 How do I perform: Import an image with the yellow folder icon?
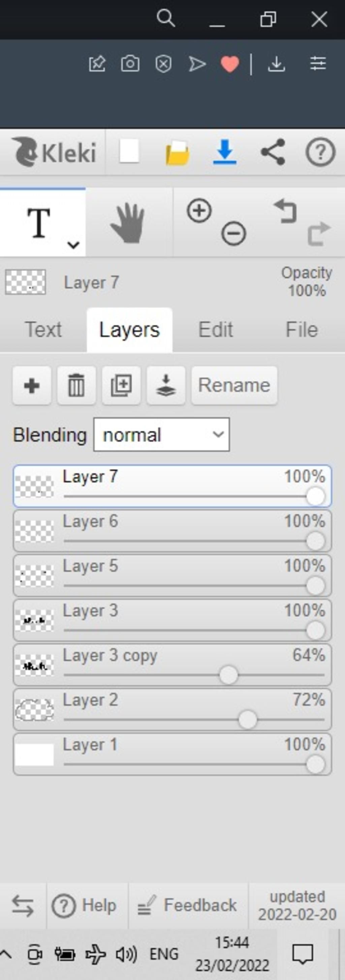pyautogui.click(x=178, y=153)
